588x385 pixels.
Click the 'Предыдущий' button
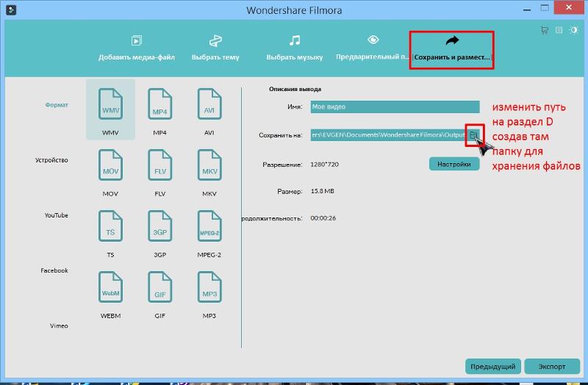pos(492,366)
